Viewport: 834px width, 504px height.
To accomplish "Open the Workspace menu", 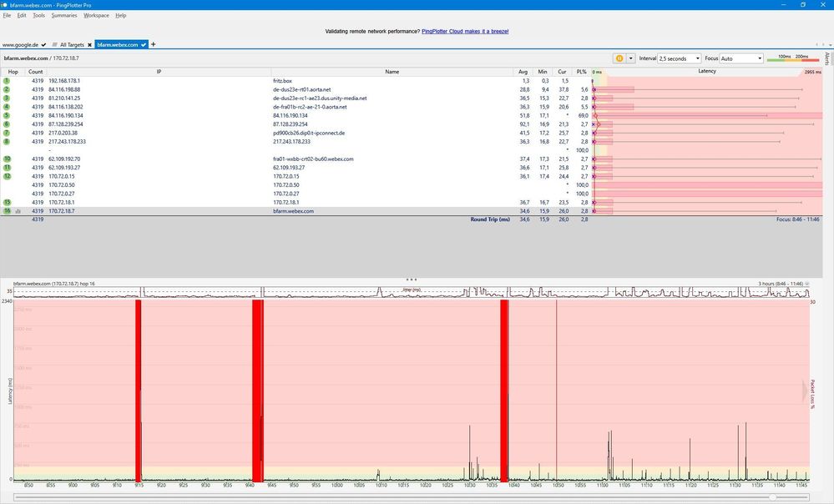I will 96,15.
